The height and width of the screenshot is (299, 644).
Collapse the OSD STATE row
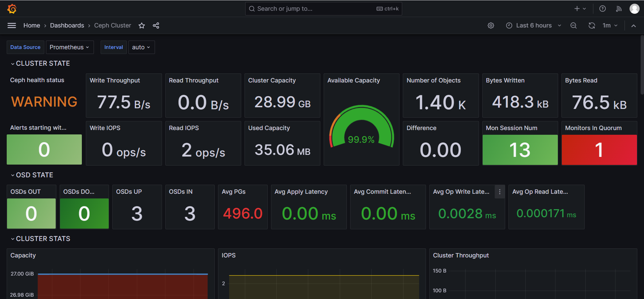click(x=32, y=175)
